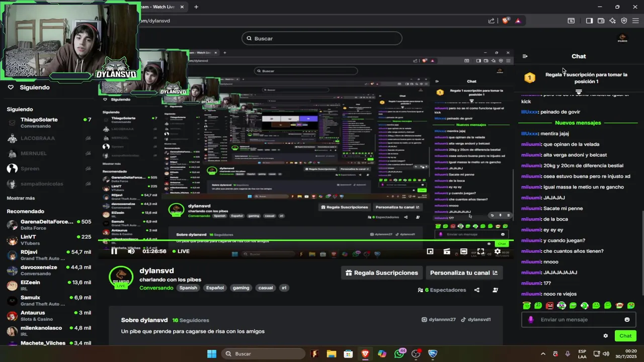644x362 pixels.
Task: Click the share page icon in address bar
Action: 491,21
